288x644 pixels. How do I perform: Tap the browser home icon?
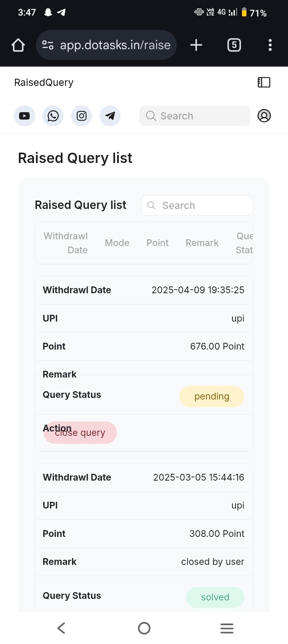(18, 45)
